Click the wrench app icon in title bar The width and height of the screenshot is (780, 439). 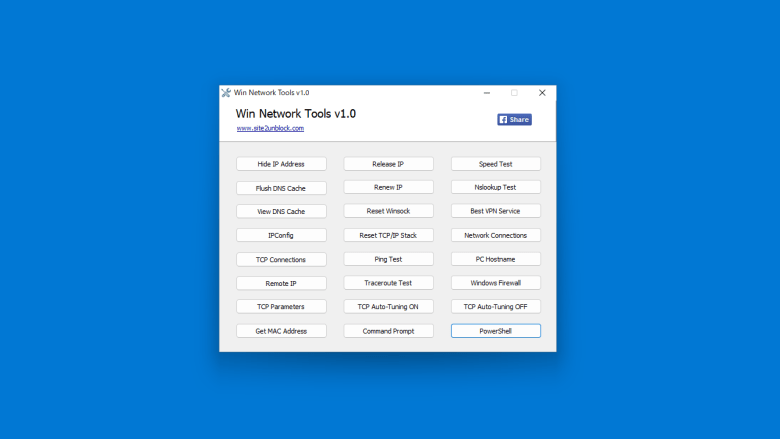226,92
